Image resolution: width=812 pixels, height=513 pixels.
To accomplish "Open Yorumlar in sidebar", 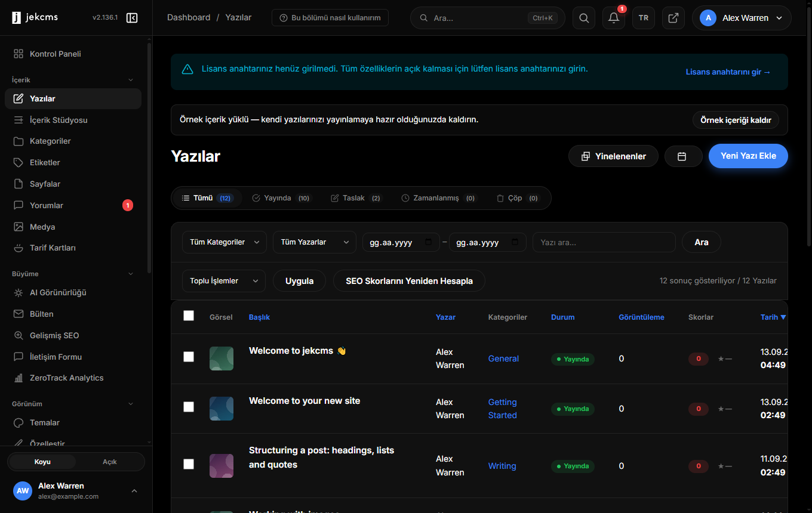I will tap(73, 205).
